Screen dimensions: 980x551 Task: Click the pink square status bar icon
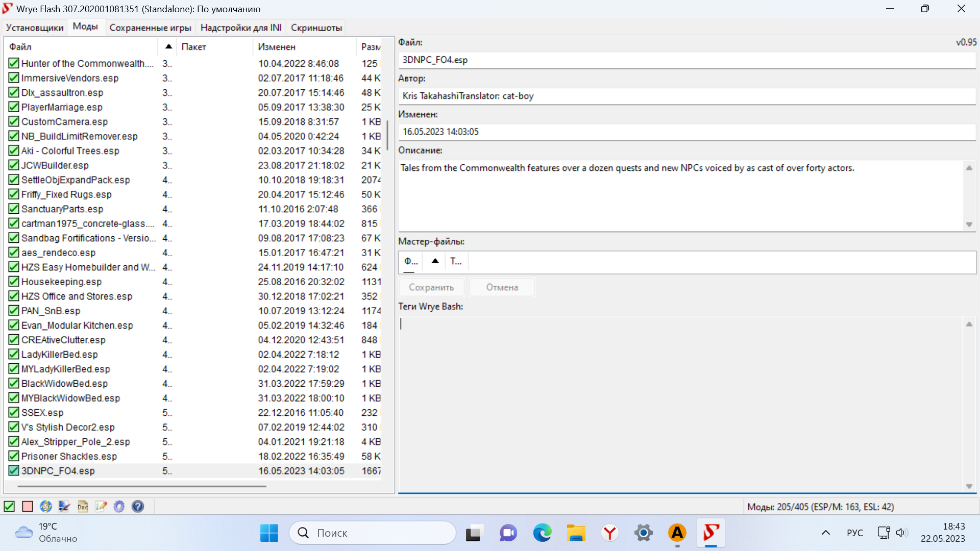[x=28, y=507]
